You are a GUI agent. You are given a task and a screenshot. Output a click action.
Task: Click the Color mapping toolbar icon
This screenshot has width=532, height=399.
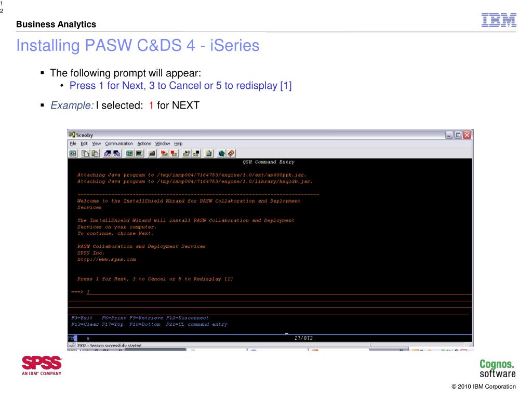(139, 153)
